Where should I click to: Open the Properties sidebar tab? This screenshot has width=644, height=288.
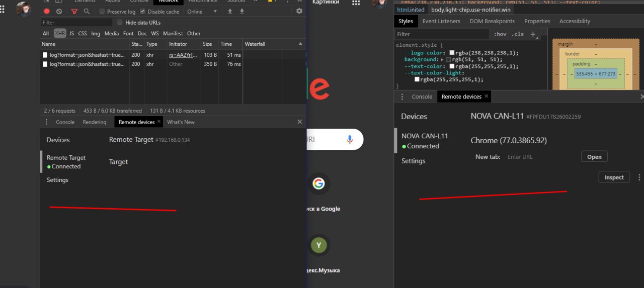click(537, 21)
